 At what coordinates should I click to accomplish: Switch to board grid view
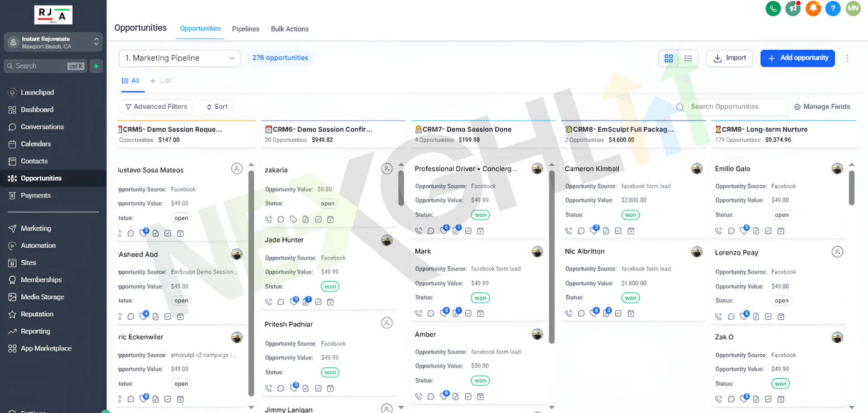[668, 58]
